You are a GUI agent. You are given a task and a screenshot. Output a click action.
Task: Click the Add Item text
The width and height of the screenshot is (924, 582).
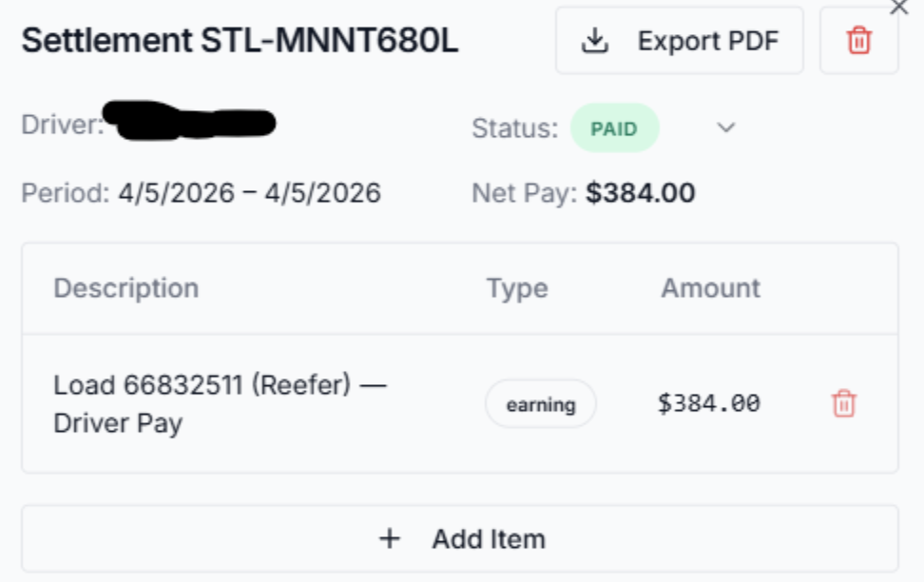pos(489,539)
